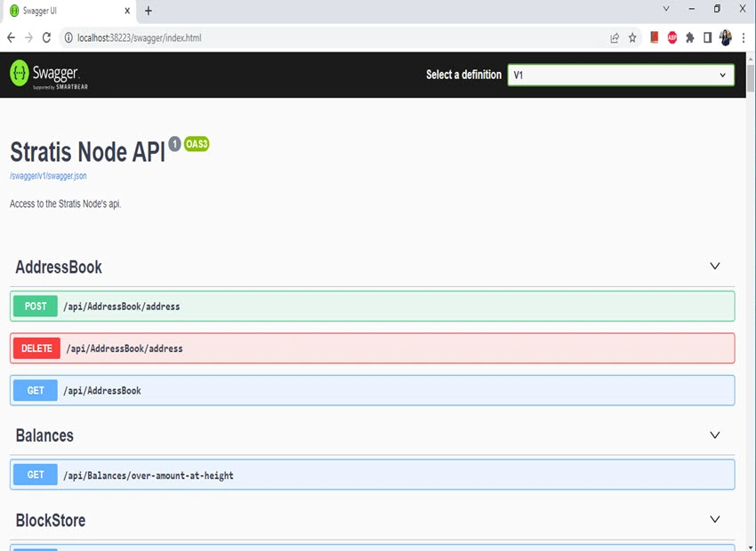756x551 pixels.
Task: Toggle the browser side panel icon
Action: (707, 37)
